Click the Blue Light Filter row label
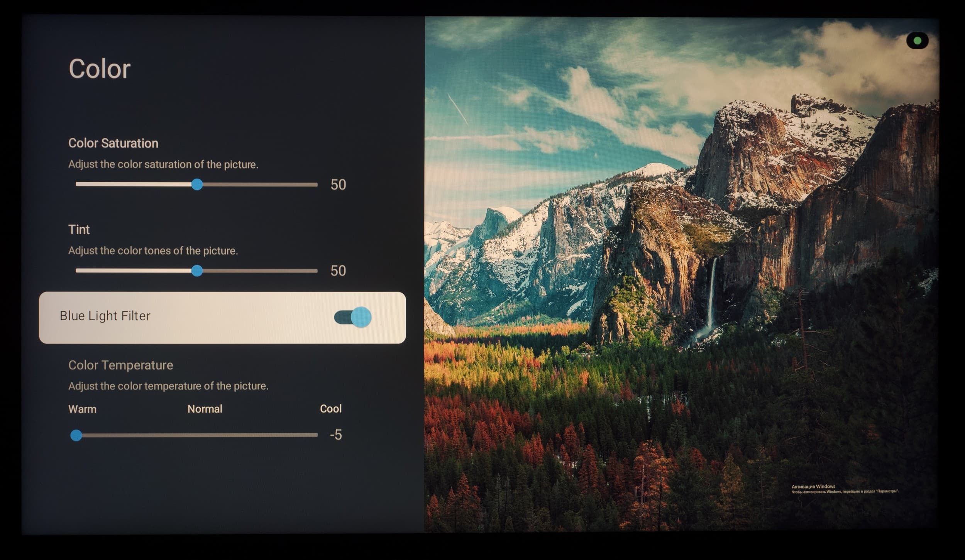 [x=105, y=316]
